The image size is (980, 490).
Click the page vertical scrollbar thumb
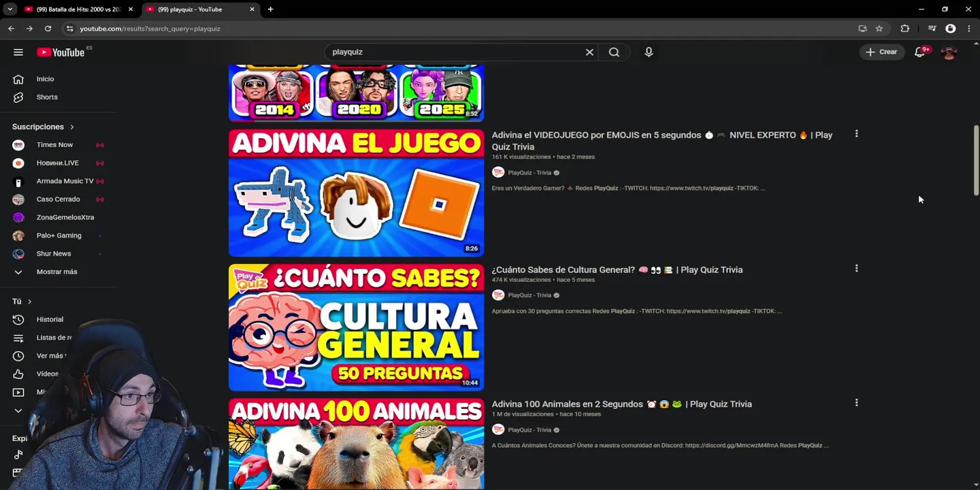tap(977, 160)
